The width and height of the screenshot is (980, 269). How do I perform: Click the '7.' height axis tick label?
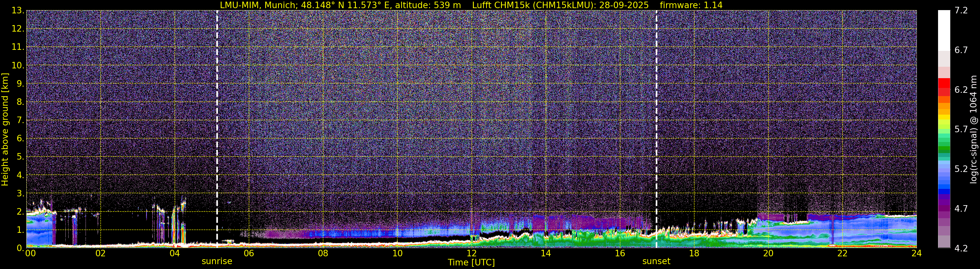tap(20, 120)
